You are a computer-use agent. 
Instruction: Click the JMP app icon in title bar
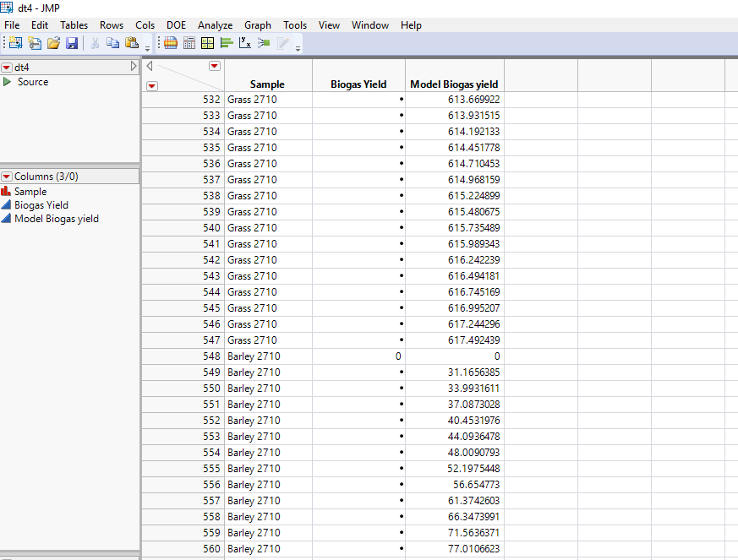7,8
